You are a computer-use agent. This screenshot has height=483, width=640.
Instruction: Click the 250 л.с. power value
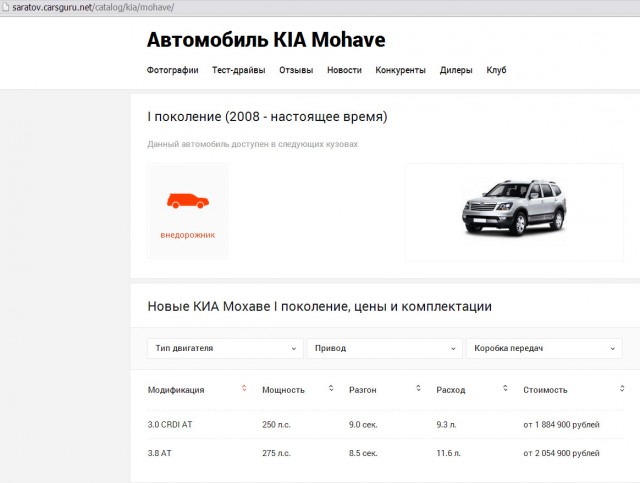tap(276, 425)
